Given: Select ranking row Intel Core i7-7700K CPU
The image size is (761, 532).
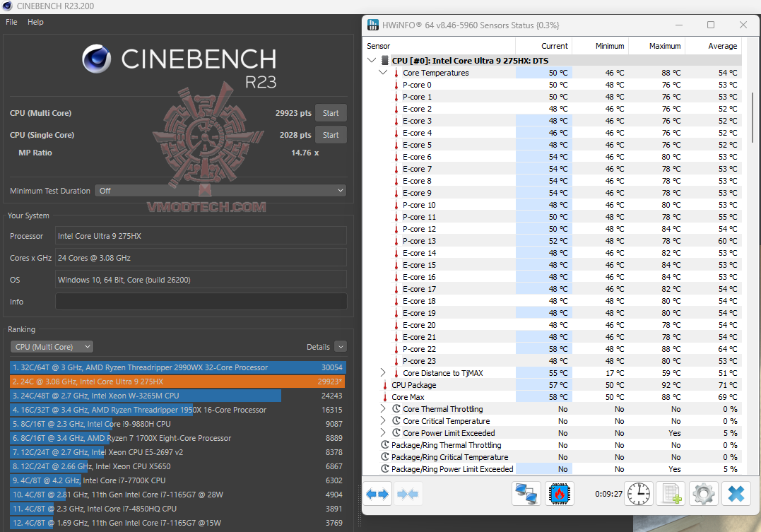Looking at the screenshot, I should (177, 480).
